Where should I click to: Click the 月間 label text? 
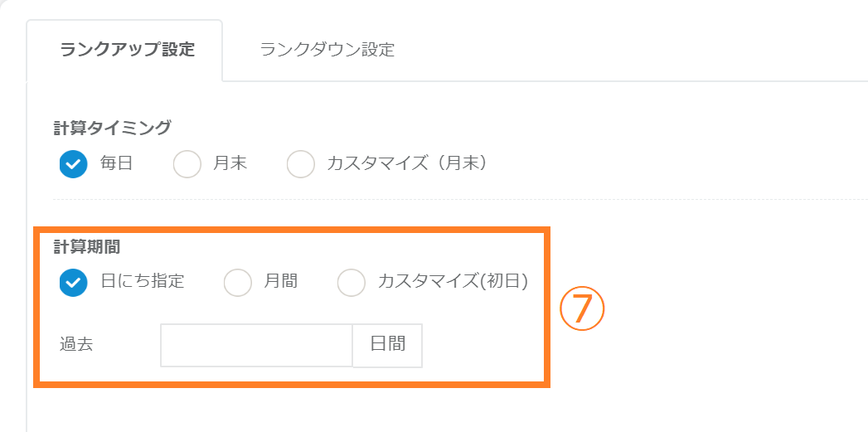click(x=280, y=282)
